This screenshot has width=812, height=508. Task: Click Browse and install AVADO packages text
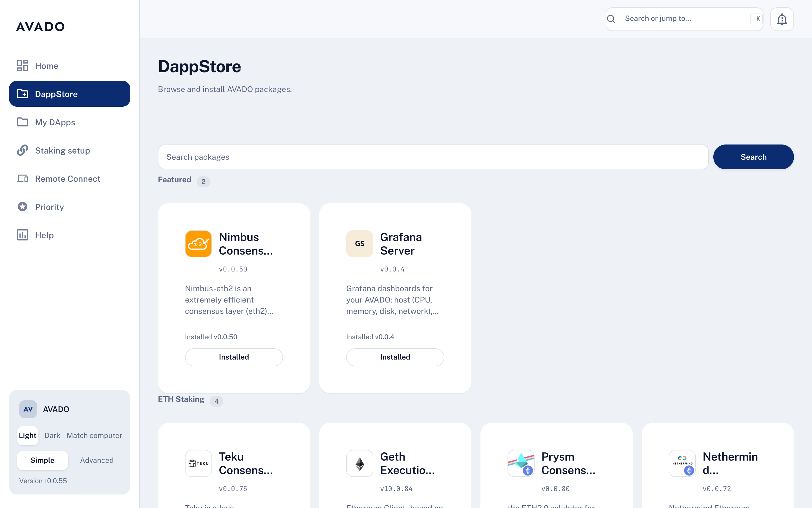(x=225, y=89)
